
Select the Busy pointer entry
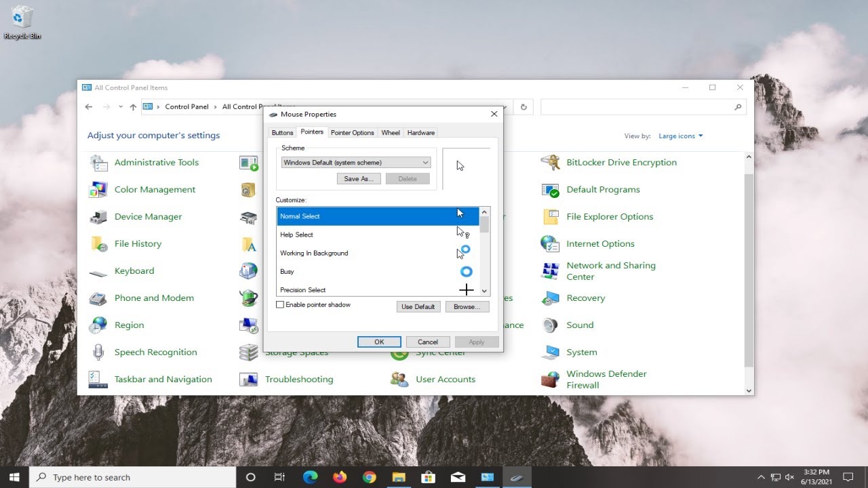click(378, 271)
